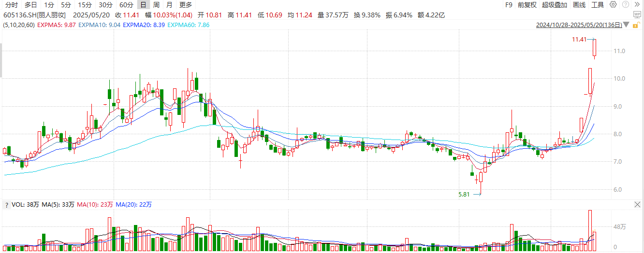
Task: Click the 额 4.22亿 amount value
Action: 431,15
